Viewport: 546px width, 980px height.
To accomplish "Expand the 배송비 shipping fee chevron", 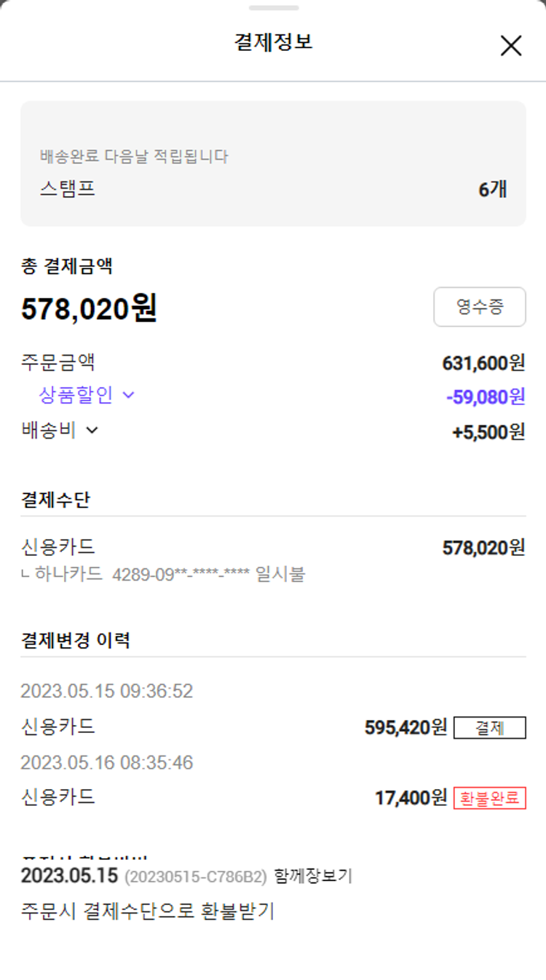I will [92, 431].
